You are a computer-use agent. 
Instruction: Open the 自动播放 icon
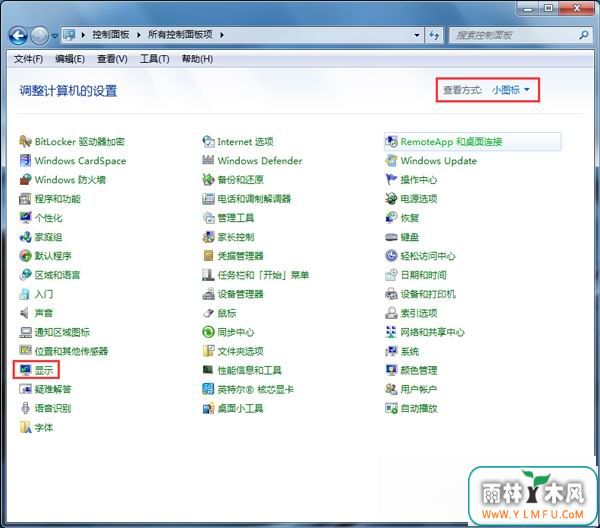(391, 408)
